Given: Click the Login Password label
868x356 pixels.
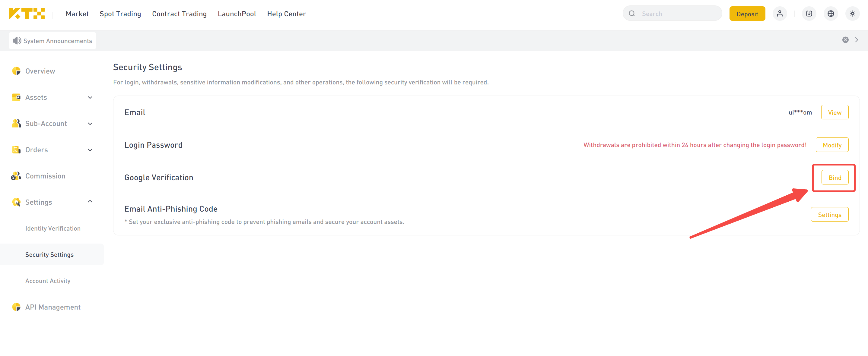Looking at the screenshot, I should click(x=153, y=145).
